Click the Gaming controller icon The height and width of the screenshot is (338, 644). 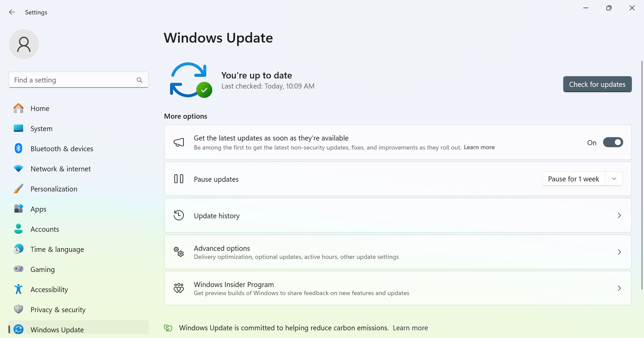[x=18, y=269]
